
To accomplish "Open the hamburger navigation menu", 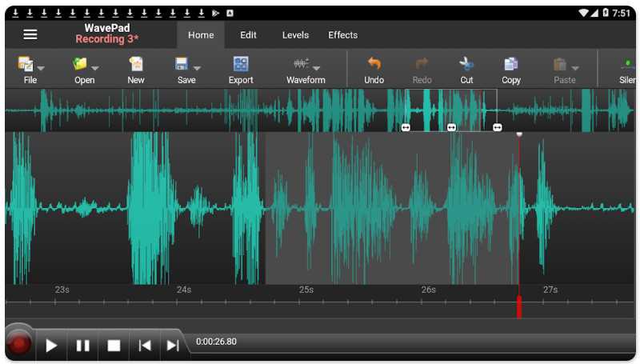I will pos(30,34).
